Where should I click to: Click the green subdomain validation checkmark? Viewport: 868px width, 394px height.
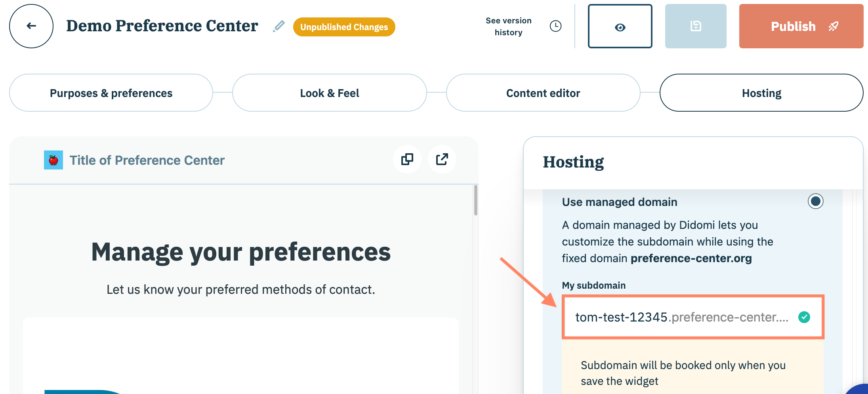tap(804, 317)
